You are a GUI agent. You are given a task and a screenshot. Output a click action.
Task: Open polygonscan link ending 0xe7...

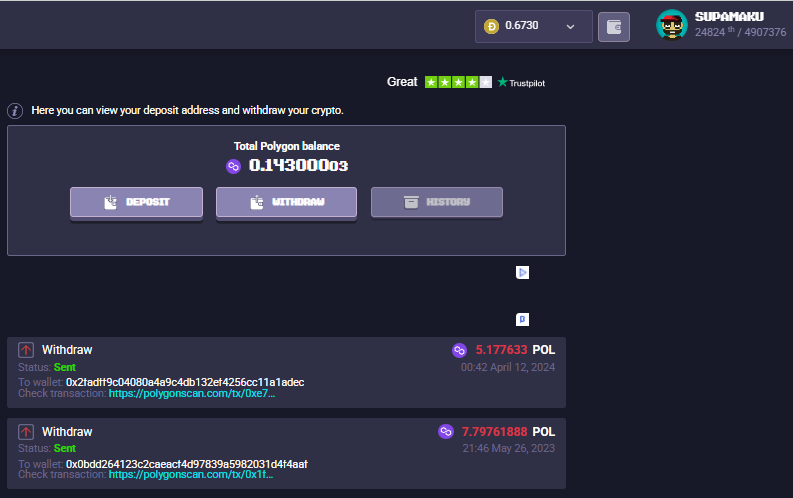192,393
